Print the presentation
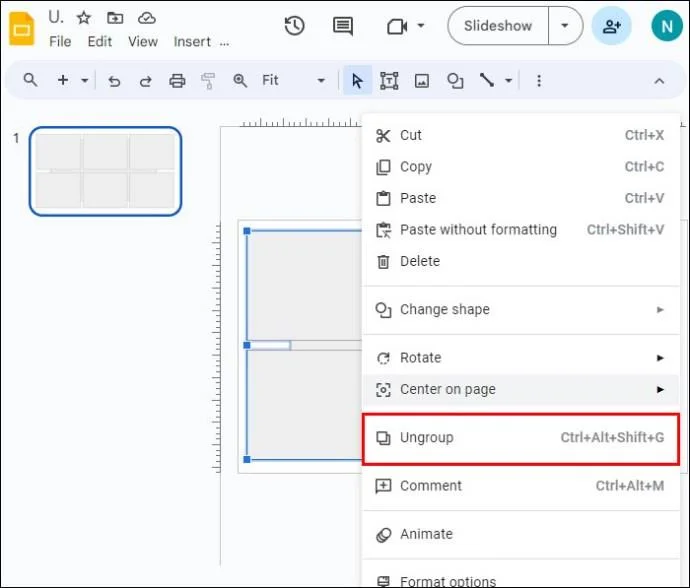The width and height of the screenshot is (690, 588). [177, 81]
